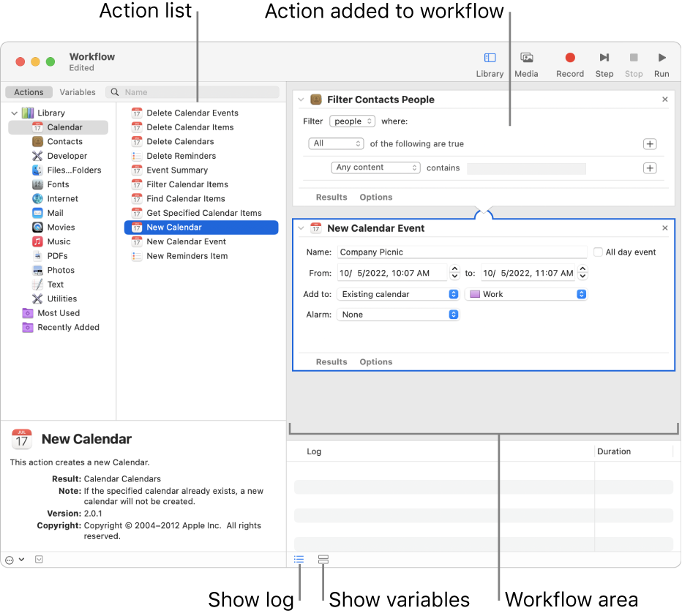Show workflow variables
Viewport: 682px width, 616px height.
pyautogui.click(x=323, y=559)
